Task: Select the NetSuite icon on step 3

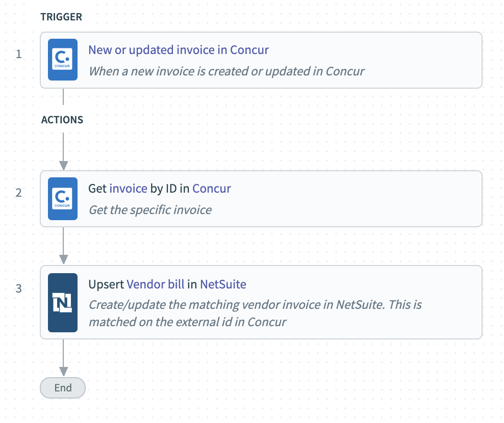Action: coord(63,303)
